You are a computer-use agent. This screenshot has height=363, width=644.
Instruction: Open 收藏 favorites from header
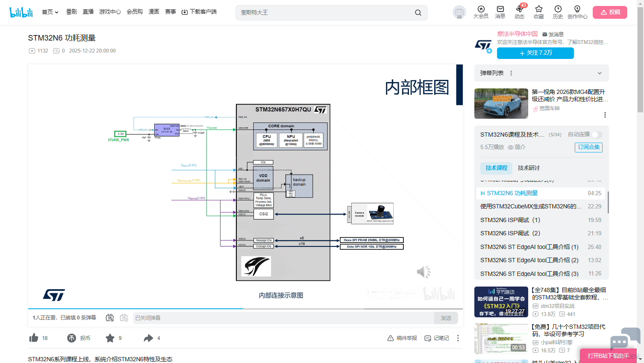(x=539, y=12)
